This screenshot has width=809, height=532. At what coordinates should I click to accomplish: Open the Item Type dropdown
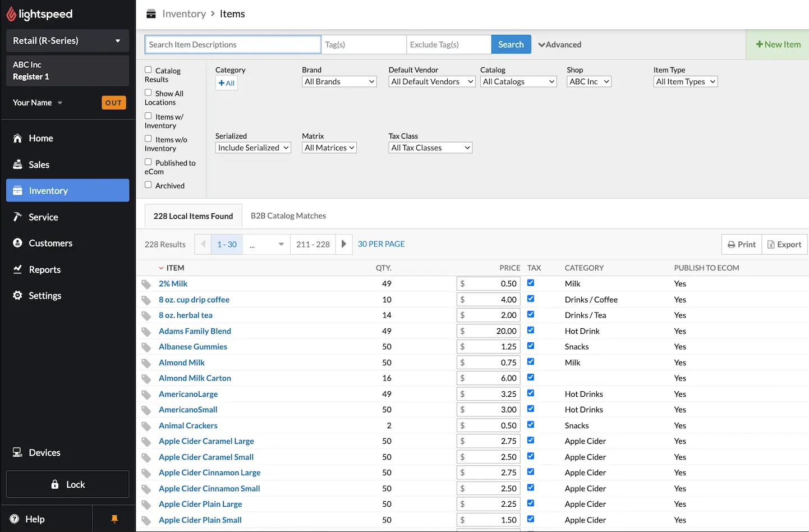coord(685,81)
